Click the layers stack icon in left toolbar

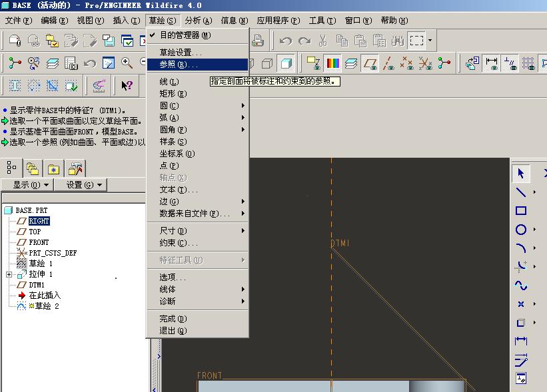click(53, 63)
